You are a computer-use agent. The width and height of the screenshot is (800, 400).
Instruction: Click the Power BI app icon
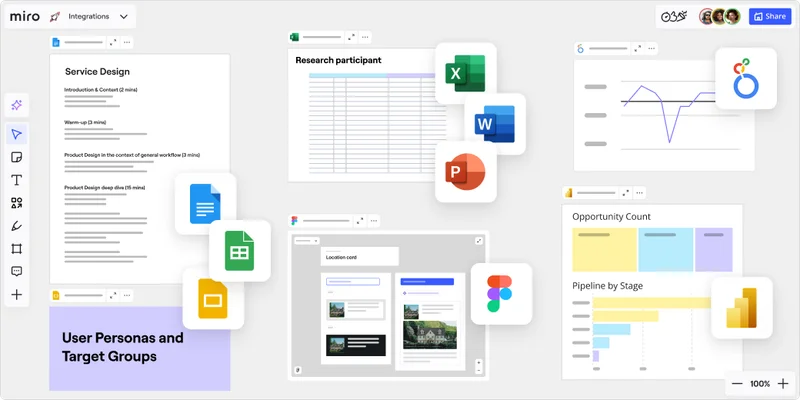pyautogui.click(x=741, y=308)
